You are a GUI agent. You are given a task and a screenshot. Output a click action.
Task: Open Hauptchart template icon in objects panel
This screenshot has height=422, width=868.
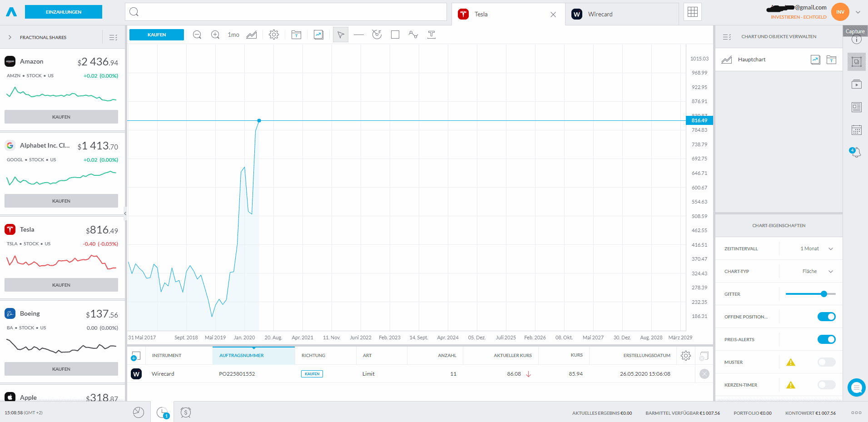[831, 60]
